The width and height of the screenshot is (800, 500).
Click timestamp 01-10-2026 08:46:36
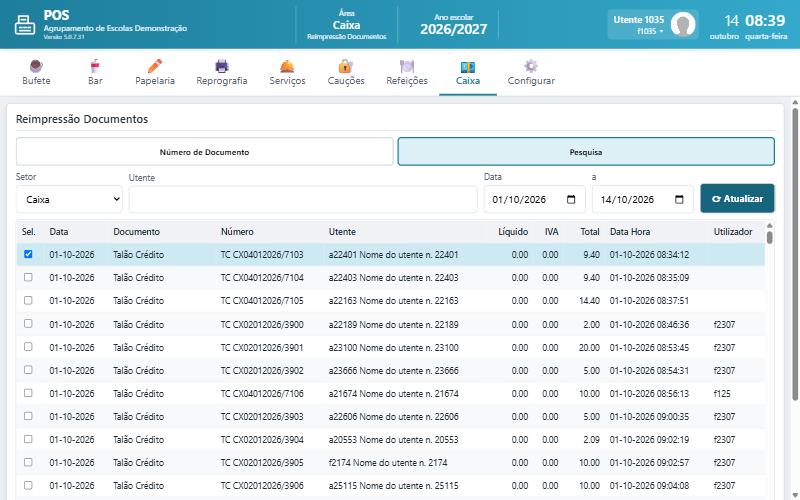[x=649, y=324]
